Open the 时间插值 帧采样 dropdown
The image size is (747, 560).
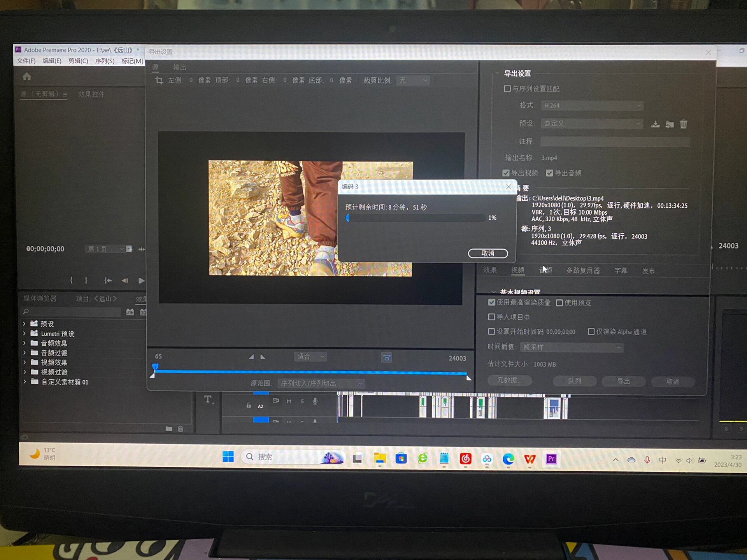point(572,347)
